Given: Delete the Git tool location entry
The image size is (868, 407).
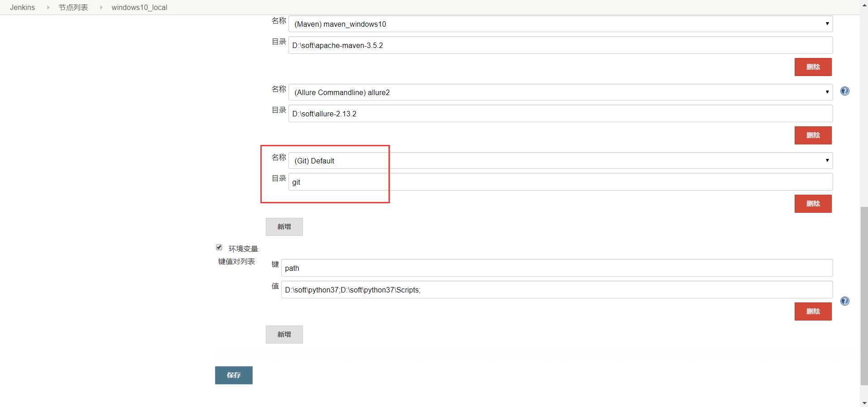Looking at the screenshot, I should click(x=813, y=204).
